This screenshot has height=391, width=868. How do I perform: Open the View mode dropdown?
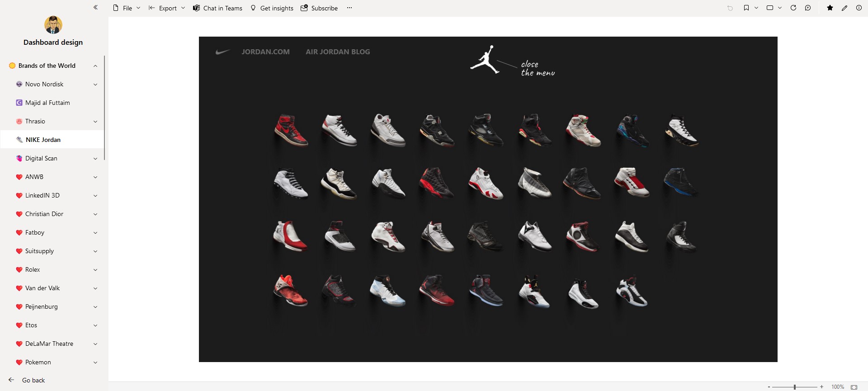tap(774, 8)
